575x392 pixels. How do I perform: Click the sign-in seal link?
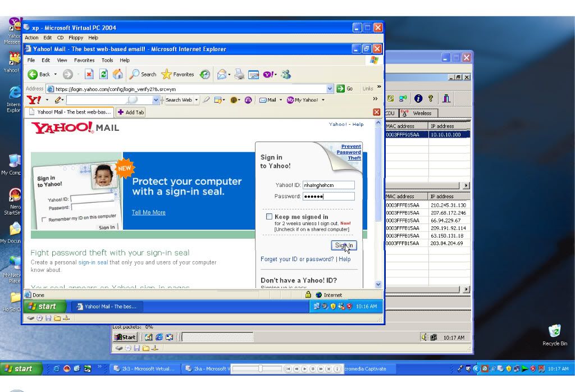click(93, 263)
